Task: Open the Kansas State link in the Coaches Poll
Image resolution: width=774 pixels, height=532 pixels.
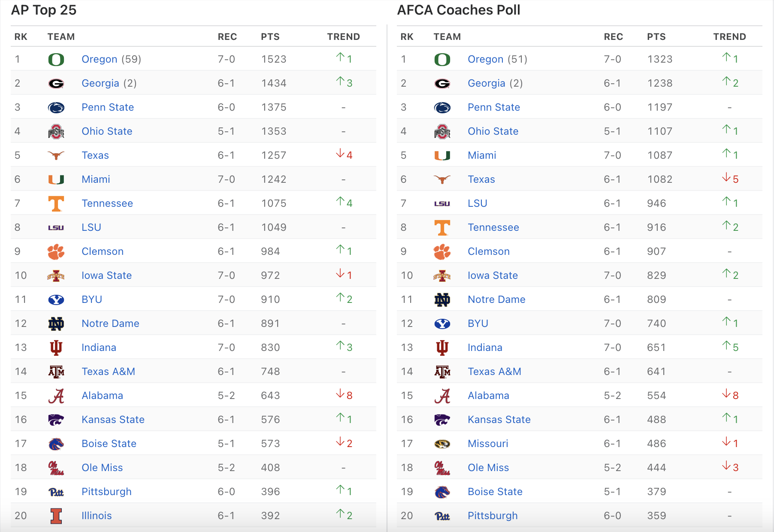Action: click(x=499, y=420)
